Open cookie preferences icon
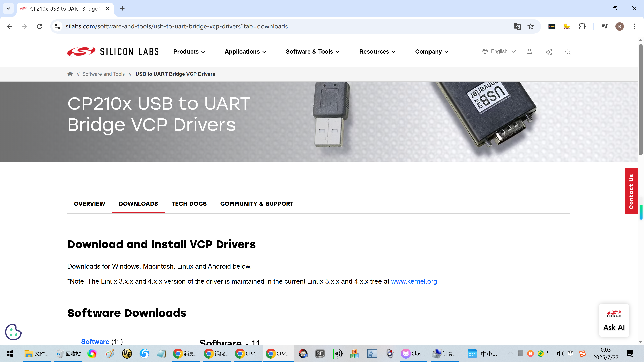644x362 pixels. (13, 332)
